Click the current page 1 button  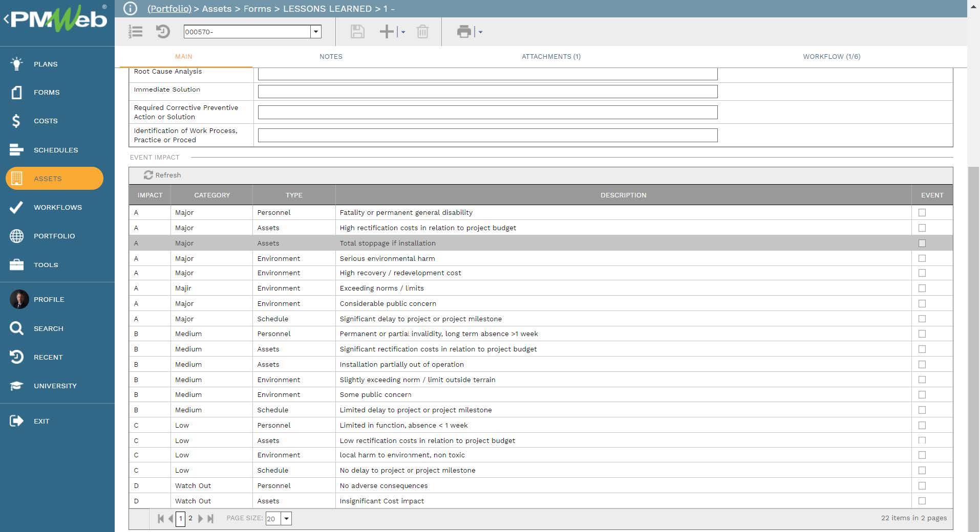[x=180, y=519]
